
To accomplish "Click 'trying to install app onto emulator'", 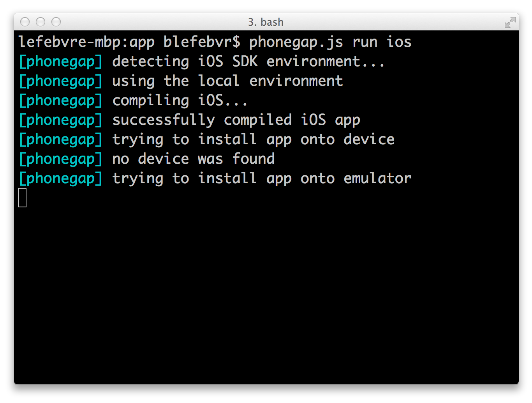I will coord(262,179).
